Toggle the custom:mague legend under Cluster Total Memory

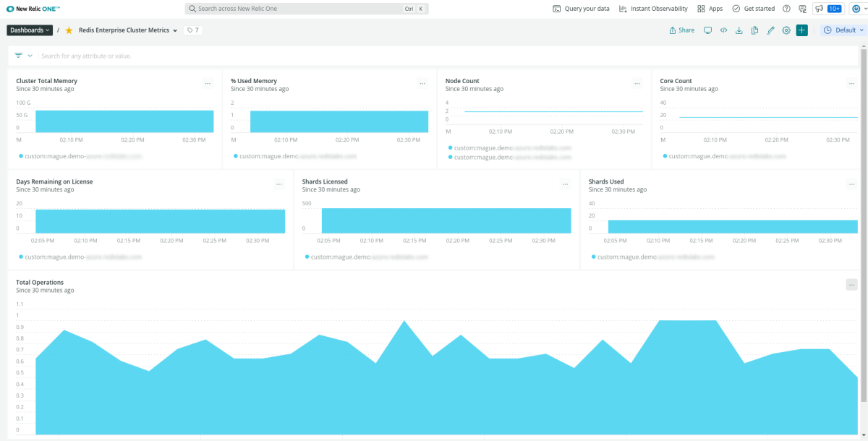pyautogui.click(x=80, y=155)
